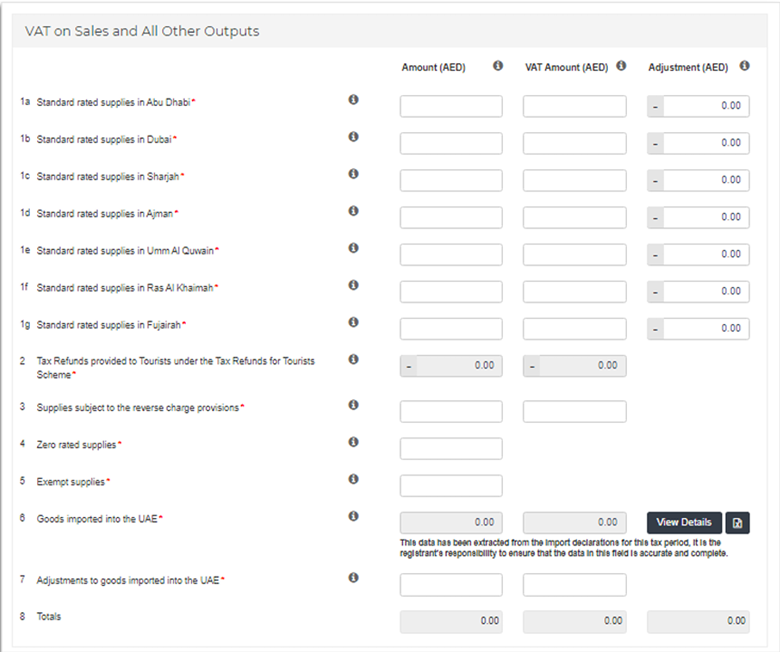Screen dimensions: 780x652
Task: Focus Adjustment field for Fujairah supplies
Action: click(x=705, y=328)
